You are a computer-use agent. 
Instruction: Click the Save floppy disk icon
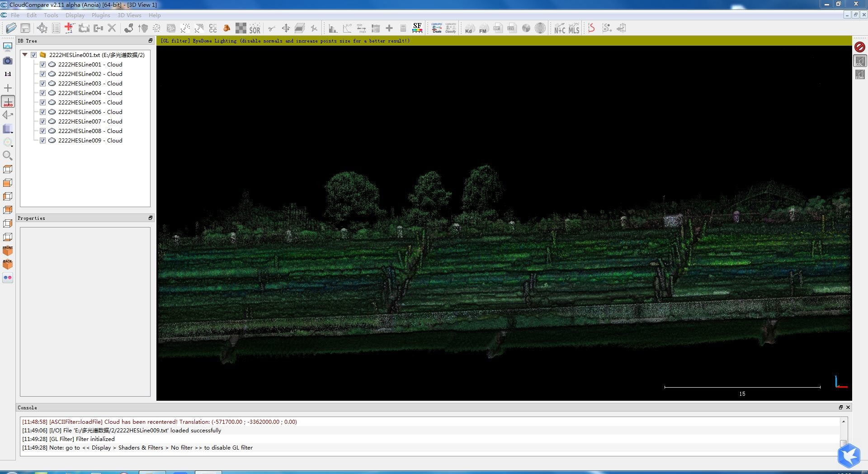pos(25,28)
